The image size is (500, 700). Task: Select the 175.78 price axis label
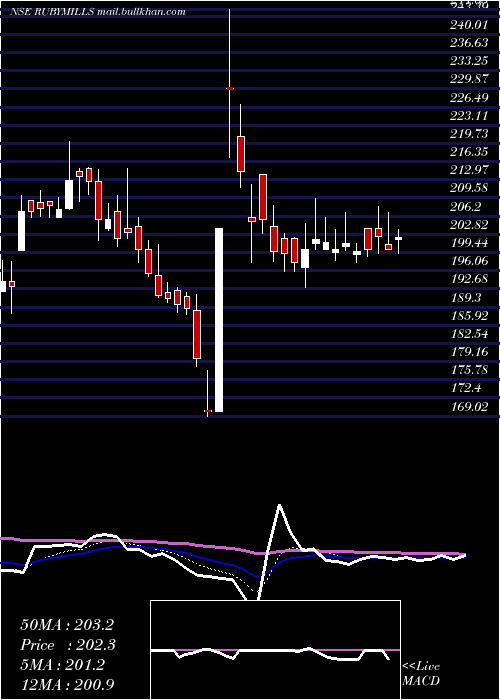(x=469, y=370)
